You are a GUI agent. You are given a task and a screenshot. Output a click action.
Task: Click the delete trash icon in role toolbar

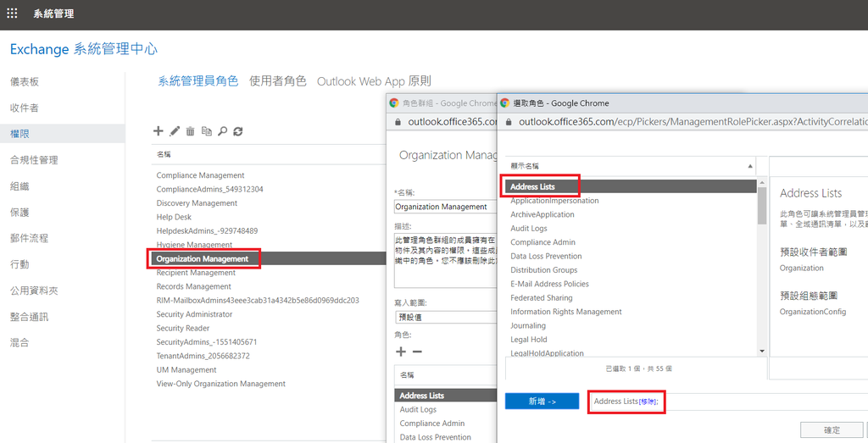(x=191, y=131)
